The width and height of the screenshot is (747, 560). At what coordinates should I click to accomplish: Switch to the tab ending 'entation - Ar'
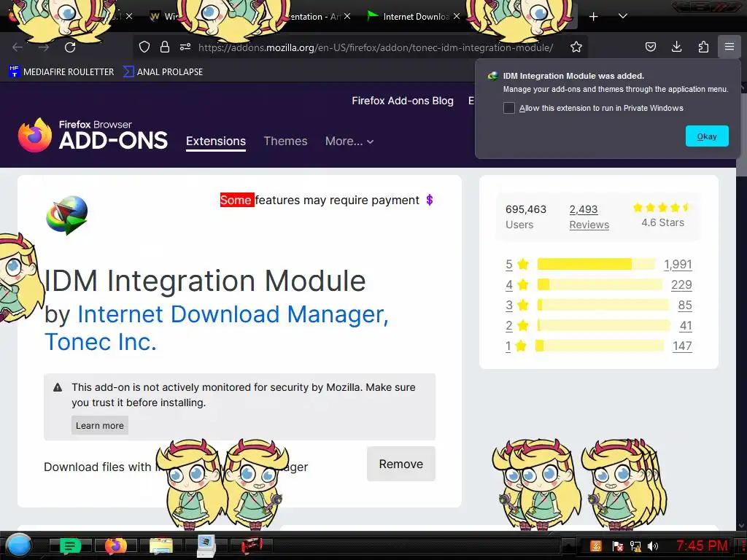(x=314, y=17)
